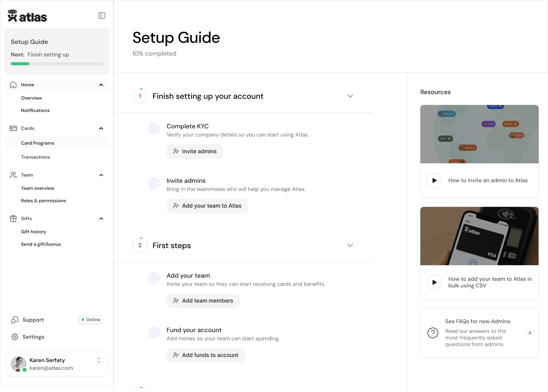Open Settings via the gear icon

point(15,337)
